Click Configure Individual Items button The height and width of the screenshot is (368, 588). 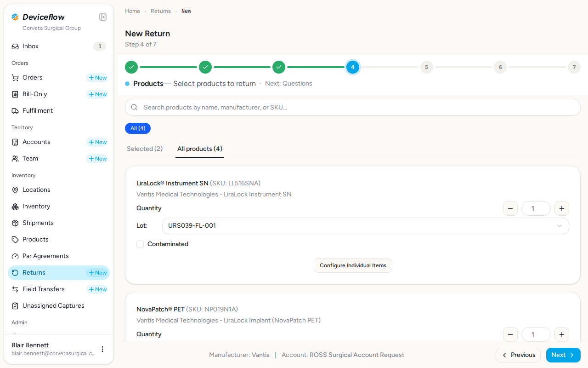coord(353,265)
